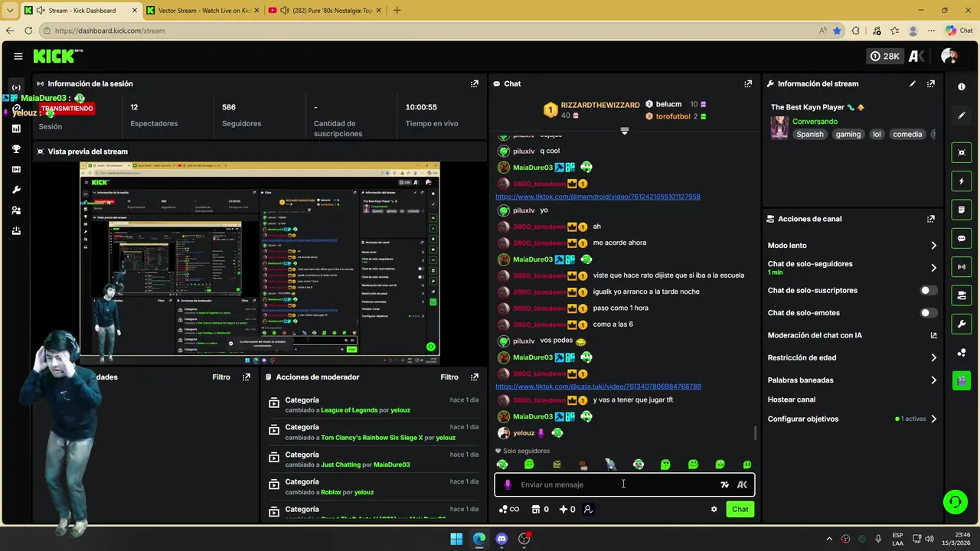Screen dimensions: 980x551
Task: Click the green clapperboard clip button
Action: [962, 380]
